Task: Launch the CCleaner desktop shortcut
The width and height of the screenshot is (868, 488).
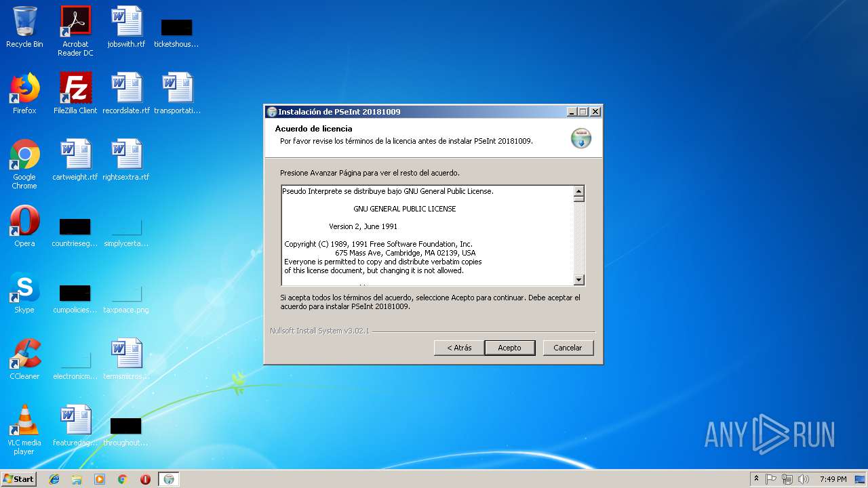Action: [24, 359]
